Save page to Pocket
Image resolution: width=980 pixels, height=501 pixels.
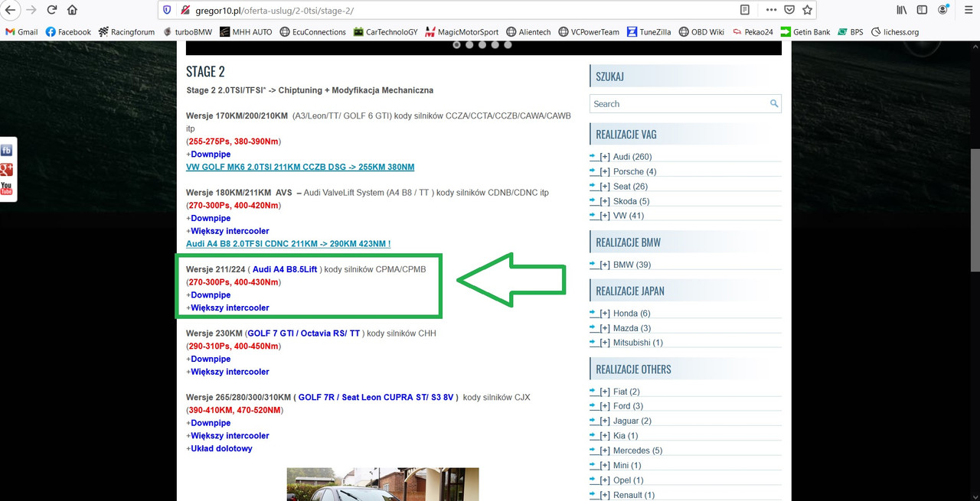pyautogui.click(x=789, y=11)
